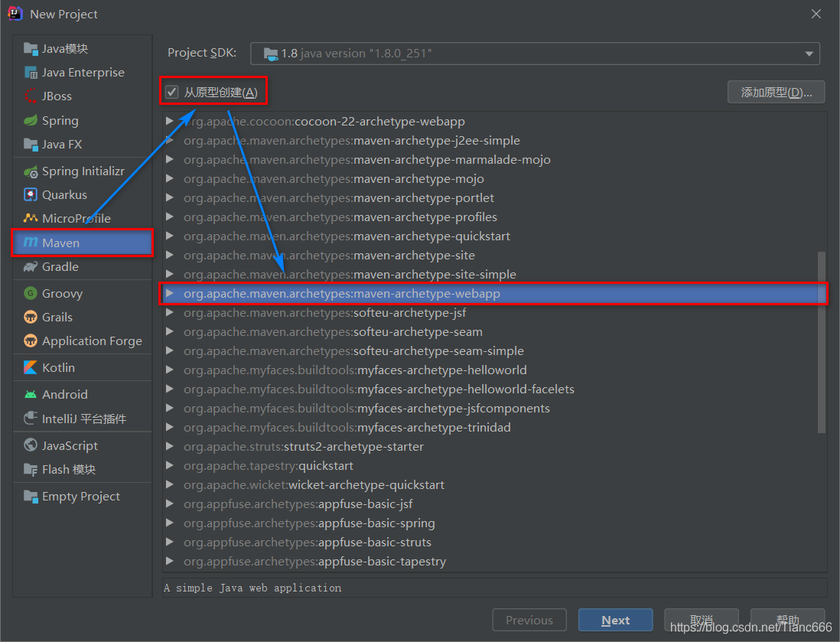Toggle the 从原型创建(A) checkbox
Screen dimensions: 840x642
tap(171, 92)
